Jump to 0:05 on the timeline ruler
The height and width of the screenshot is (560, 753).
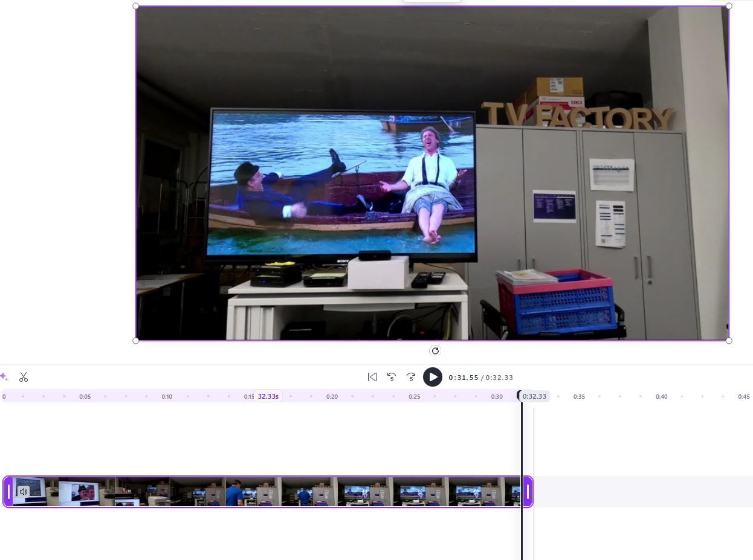[85, 397]
